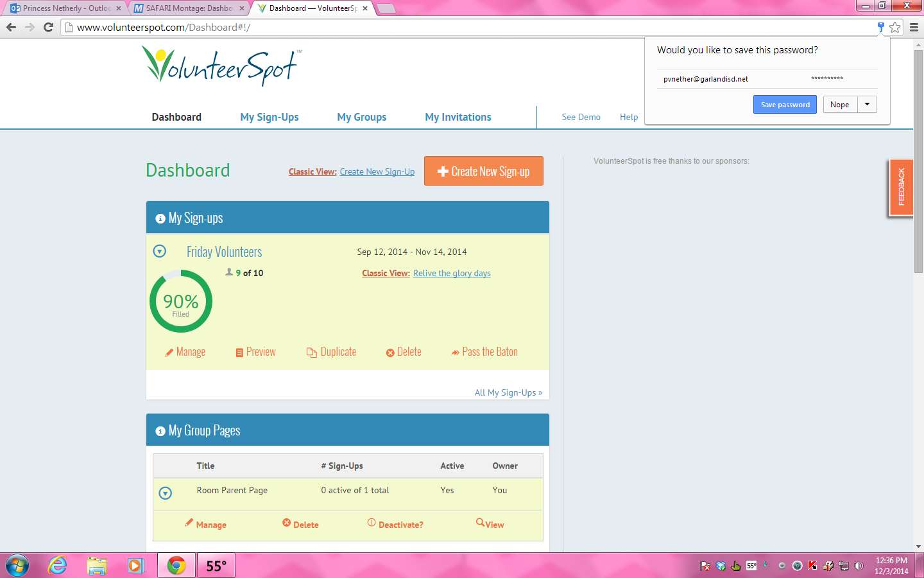
Task: Reload the page with the refresh icon
Action: (x=48, y=27)
